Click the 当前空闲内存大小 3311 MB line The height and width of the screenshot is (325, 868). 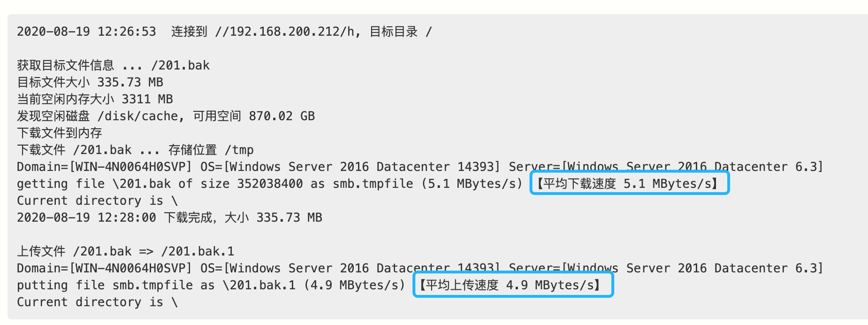(95, 99)
